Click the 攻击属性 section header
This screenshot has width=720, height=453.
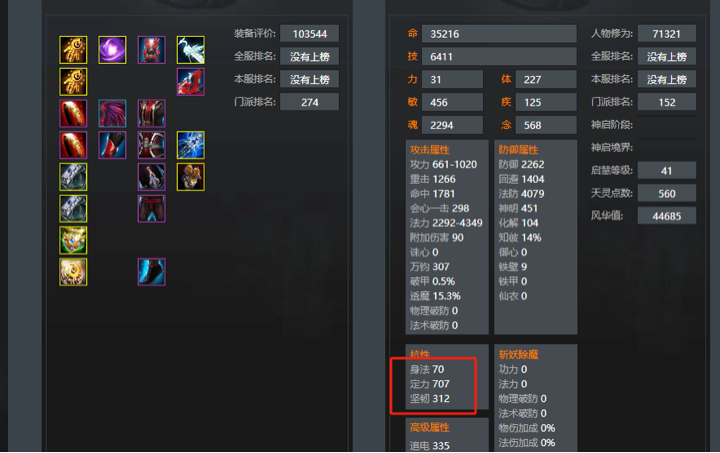[429, 150]
